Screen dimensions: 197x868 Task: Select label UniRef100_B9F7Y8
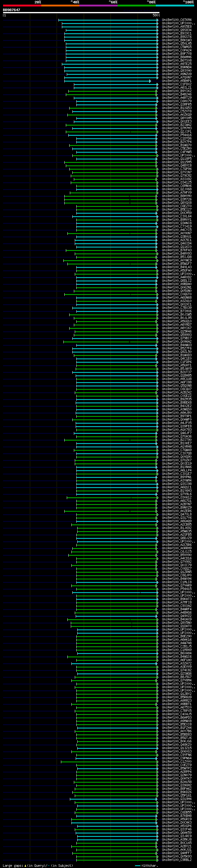176,54
